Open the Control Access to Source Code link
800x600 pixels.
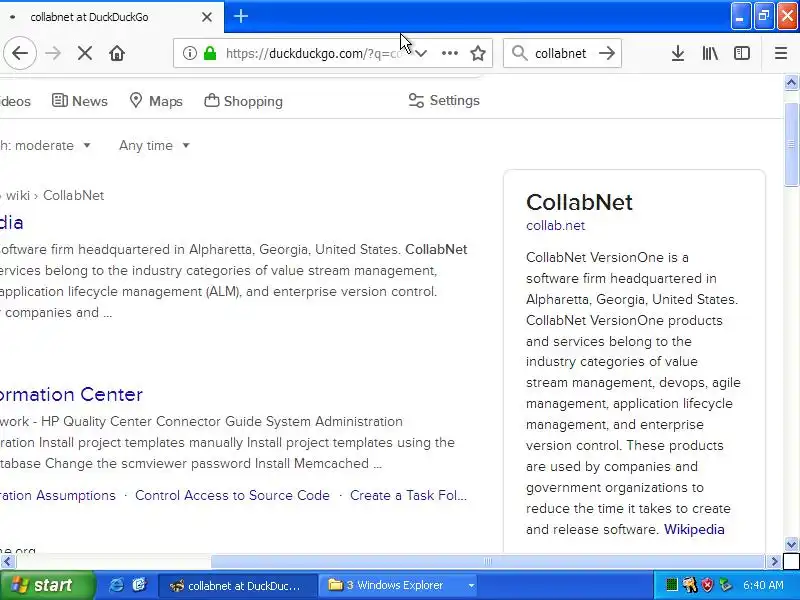coord(232,495)
